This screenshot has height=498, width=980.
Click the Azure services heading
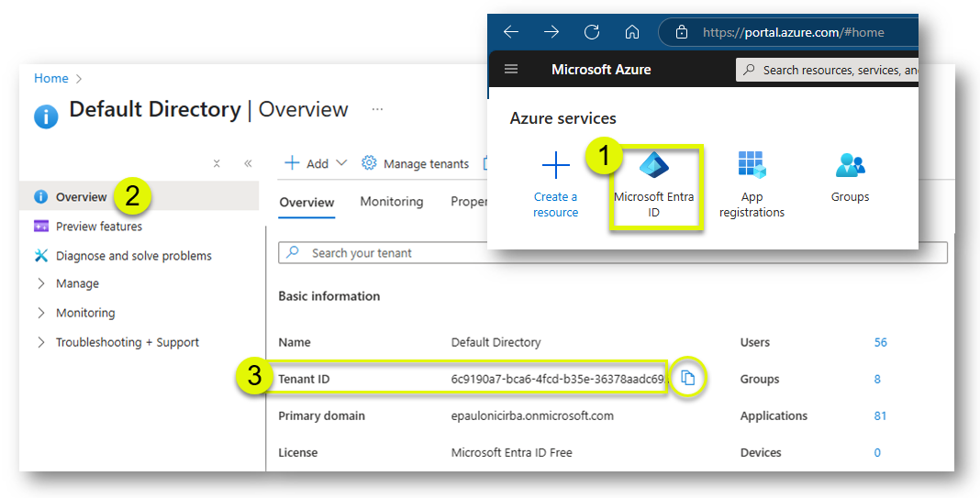(563, 118)
